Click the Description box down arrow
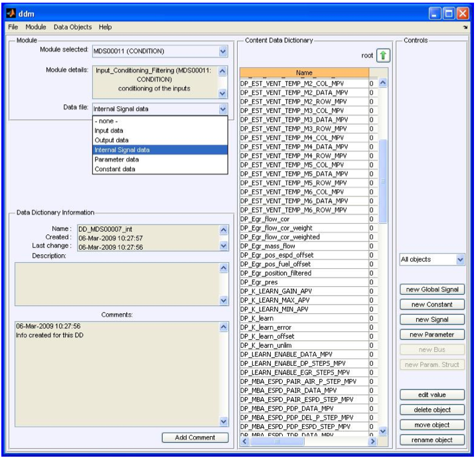 [224, 301]
